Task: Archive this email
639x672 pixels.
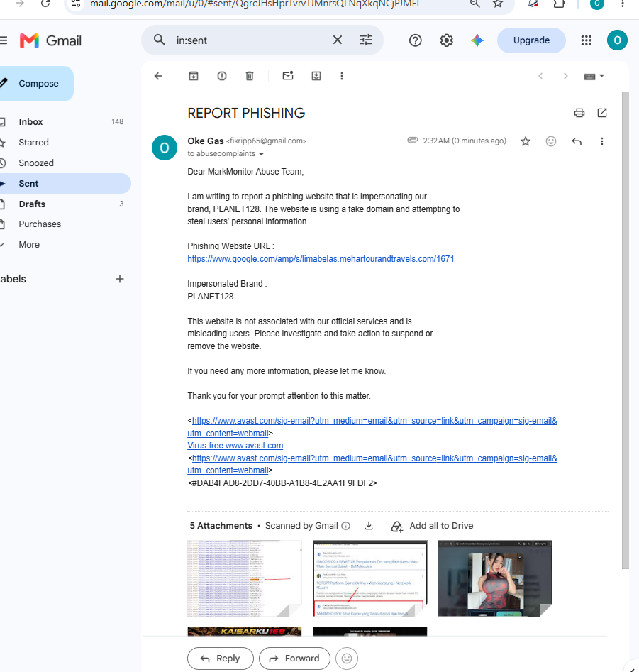Action: pyautogui.click(x=194, y=76)
